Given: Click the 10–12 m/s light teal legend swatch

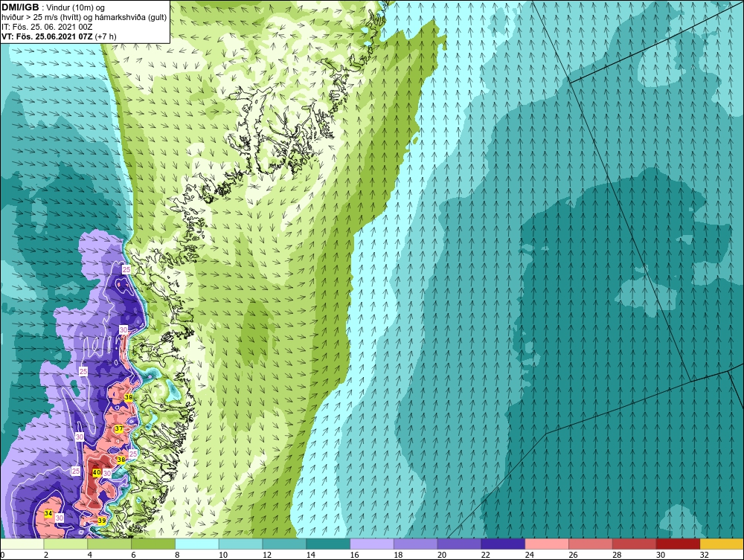Looking at the screenshot, I should pyautogui.click(x=240, y=544).
